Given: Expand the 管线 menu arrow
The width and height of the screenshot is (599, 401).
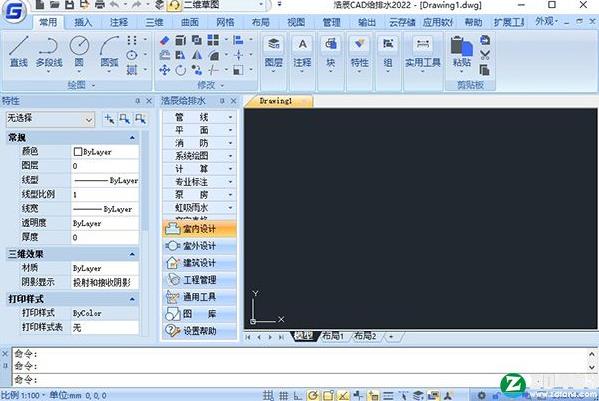Looking at the screenshot, I should 230,117.
